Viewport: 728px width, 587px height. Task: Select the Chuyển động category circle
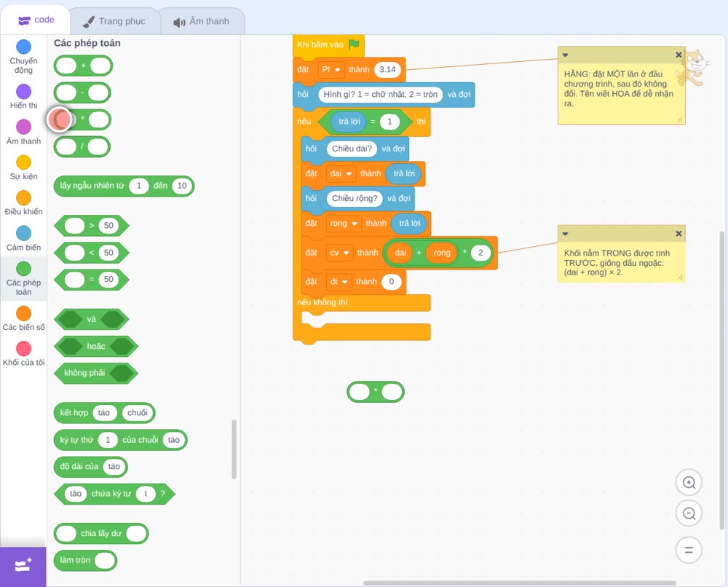[24, 47]
